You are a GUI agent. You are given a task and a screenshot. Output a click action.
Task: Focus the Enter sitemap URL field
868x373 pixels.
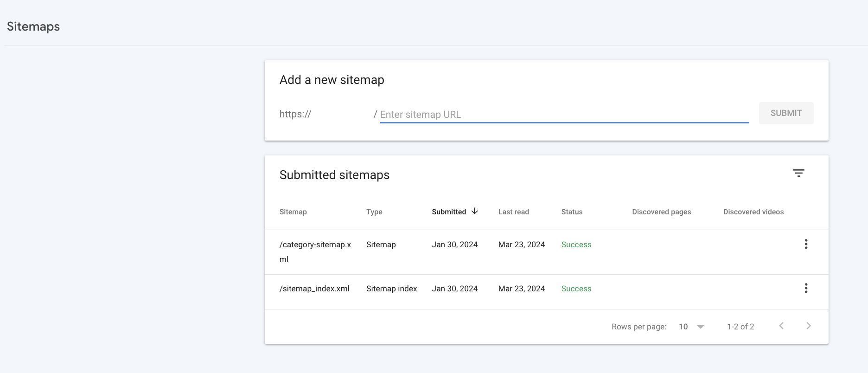tap(564, 115)
